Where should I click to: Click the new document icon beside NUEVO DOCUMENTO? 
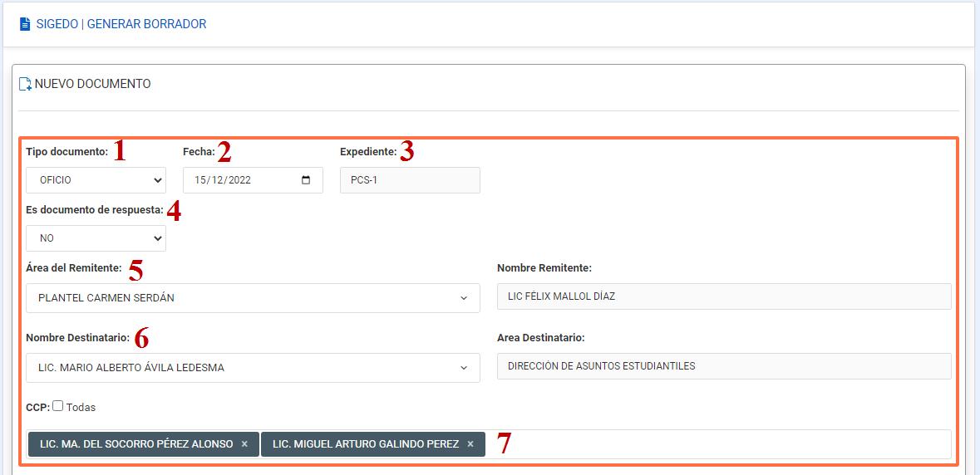point(25,84)
